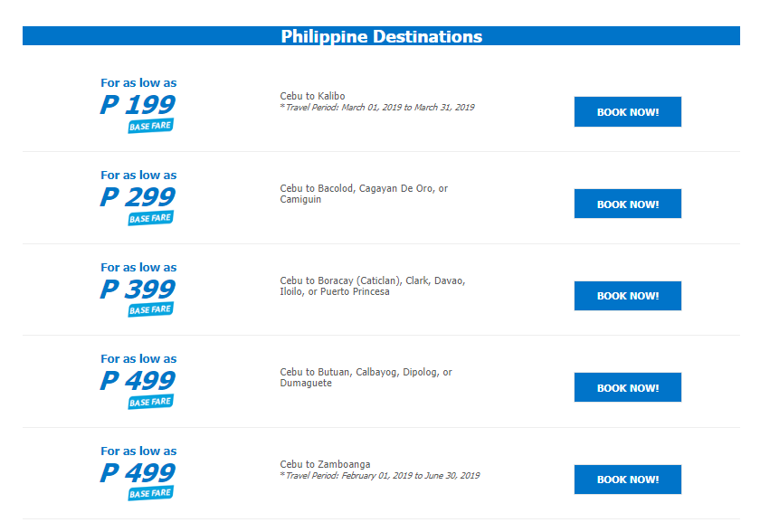Click the March 2019 travel period note
This screenshot has height=532, width=770.
[x=379, y=108]
